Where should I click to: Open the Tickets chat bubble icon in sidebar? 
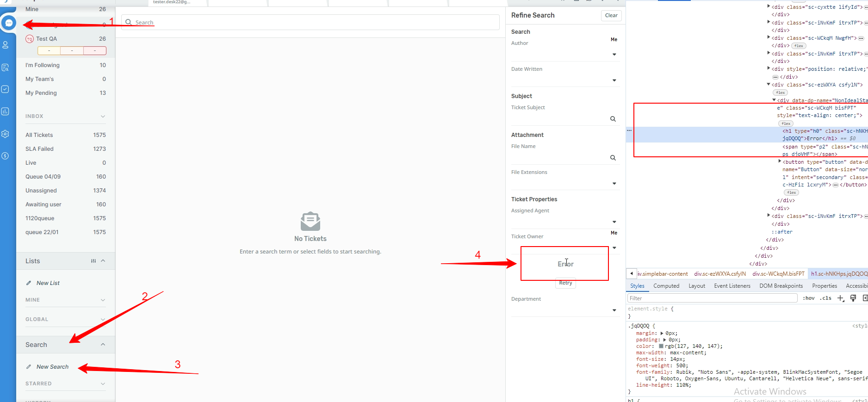coord(9,23)
